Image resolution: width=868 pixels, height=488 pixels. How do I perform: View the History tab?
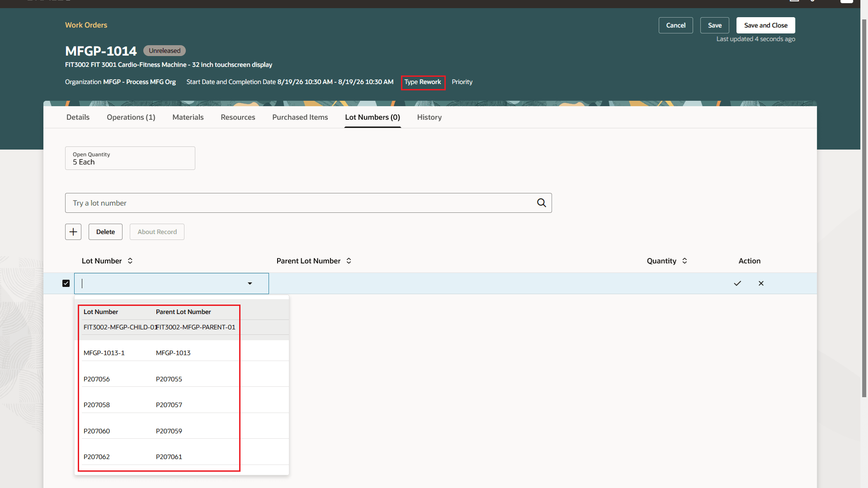click(x=429, y=117)
